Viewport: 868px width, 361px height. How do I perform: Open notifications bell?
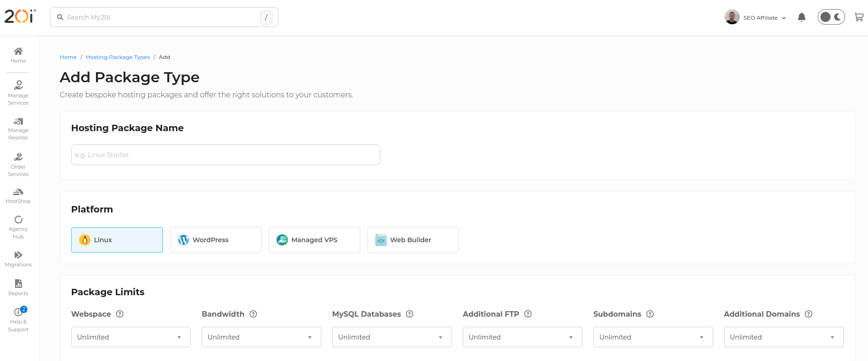click(802, 17)
